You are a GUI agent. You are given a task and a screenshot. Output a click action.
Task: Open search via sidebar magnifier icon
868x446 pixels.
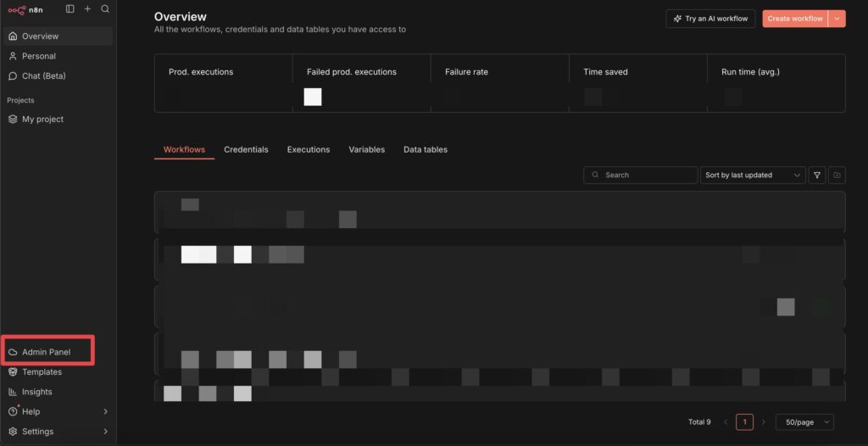coord(105,9)
